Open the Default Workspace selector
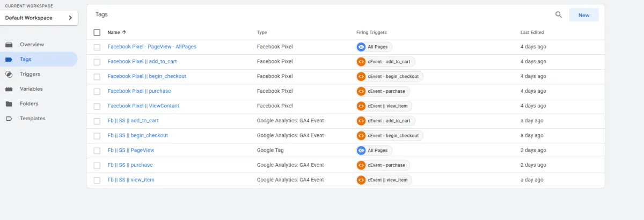Screen dimensions: 644x220 click(x=39, y=18)
